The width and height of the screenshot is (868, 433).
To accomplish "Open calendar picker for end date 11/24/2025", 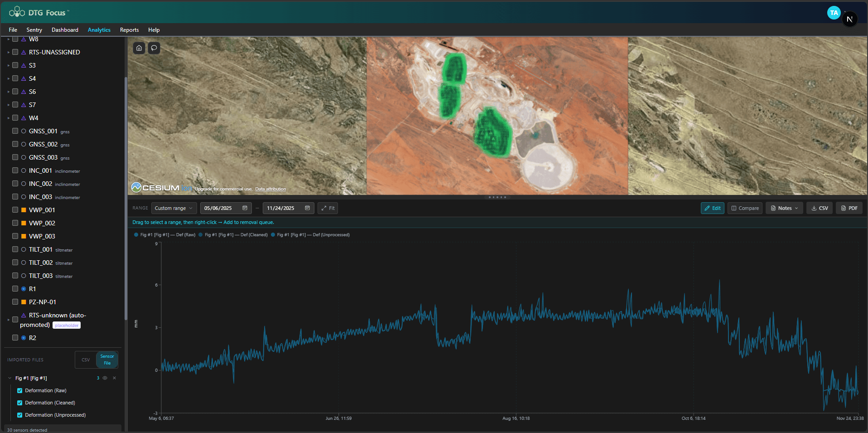I will [x=307, y=208].
